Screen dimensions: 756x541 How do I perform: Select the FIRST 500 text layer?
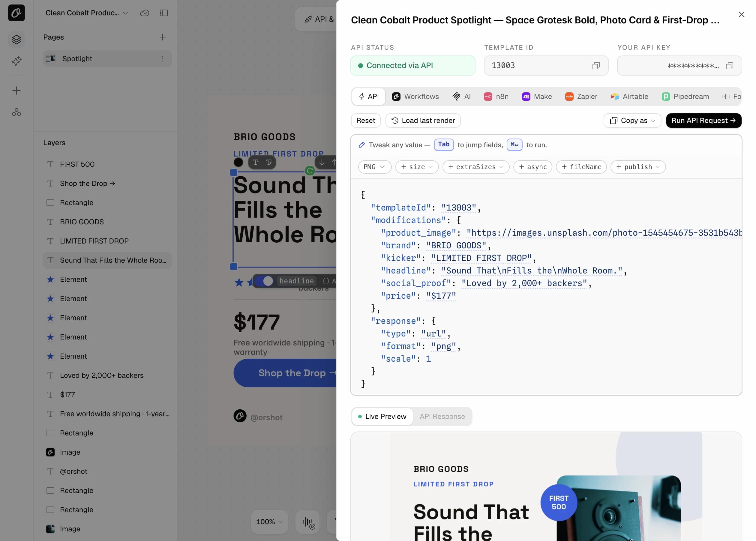pyautogui.click(x=107, y=164)
